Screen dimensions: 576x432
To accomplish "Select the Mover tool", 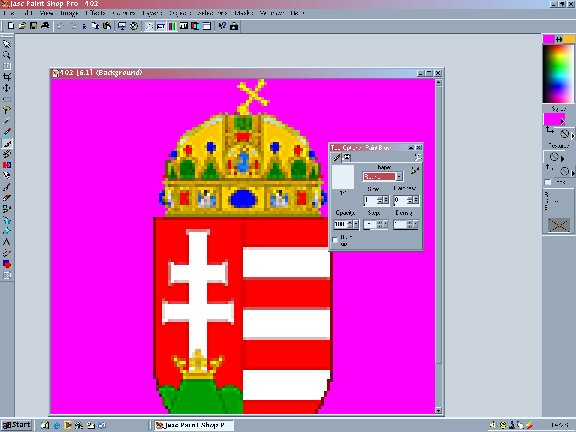I will [7, 88].
